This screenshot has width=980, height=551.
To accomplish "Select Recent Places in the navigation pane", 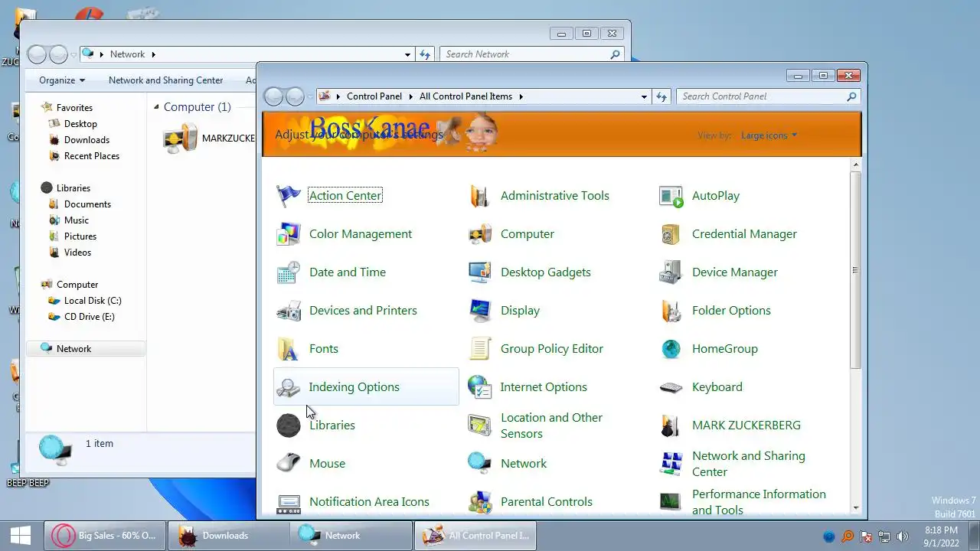I will tap(92, 156).
